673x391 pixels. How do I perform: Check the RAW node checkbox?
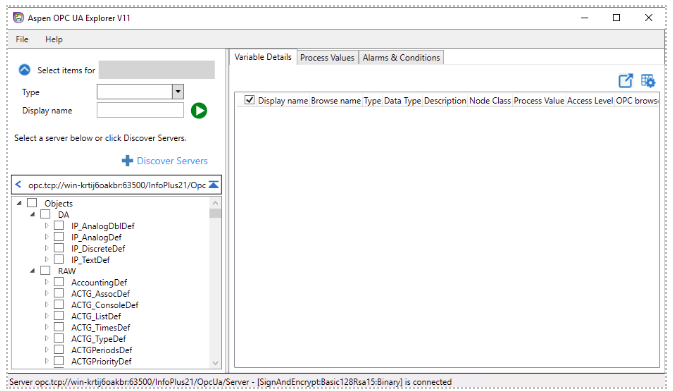[45, 270]
